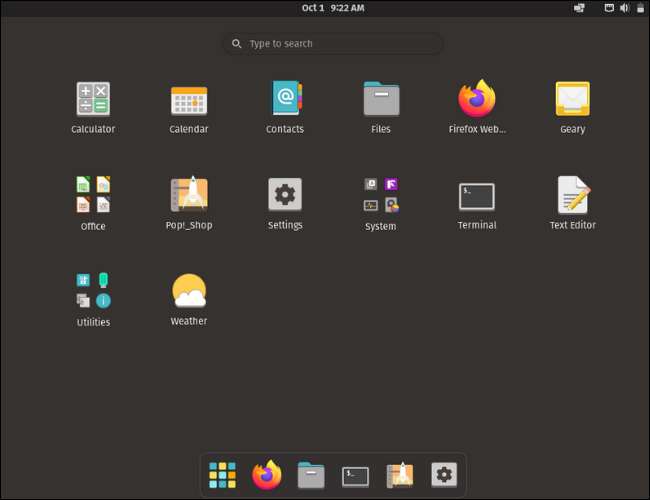Open Terminal from the dock
This screenshot has width=650, height=500.
[355, 475]
